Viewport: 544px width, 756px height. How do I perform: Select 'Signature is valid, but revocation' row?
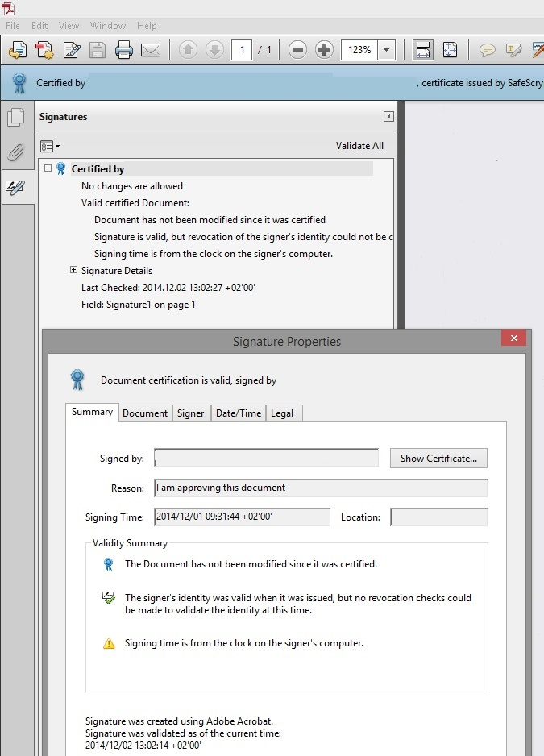click(243, 237)
